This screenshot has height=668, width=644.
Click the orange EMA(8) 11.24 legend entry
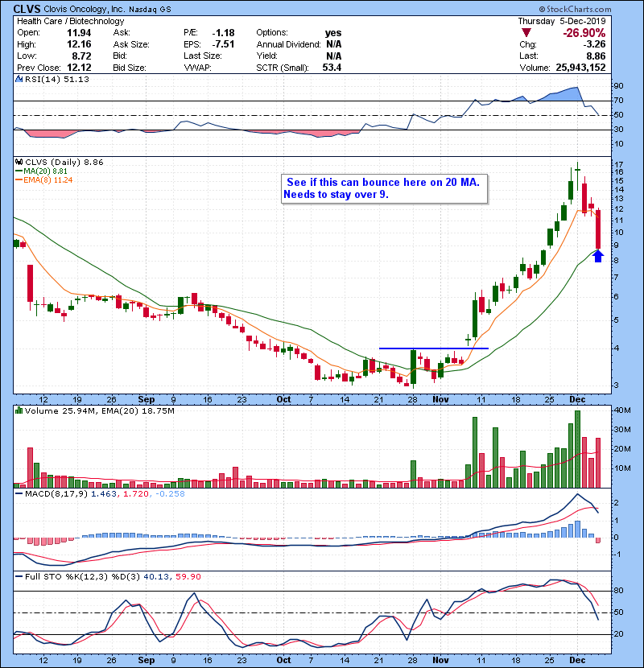[x=44, y=179]
